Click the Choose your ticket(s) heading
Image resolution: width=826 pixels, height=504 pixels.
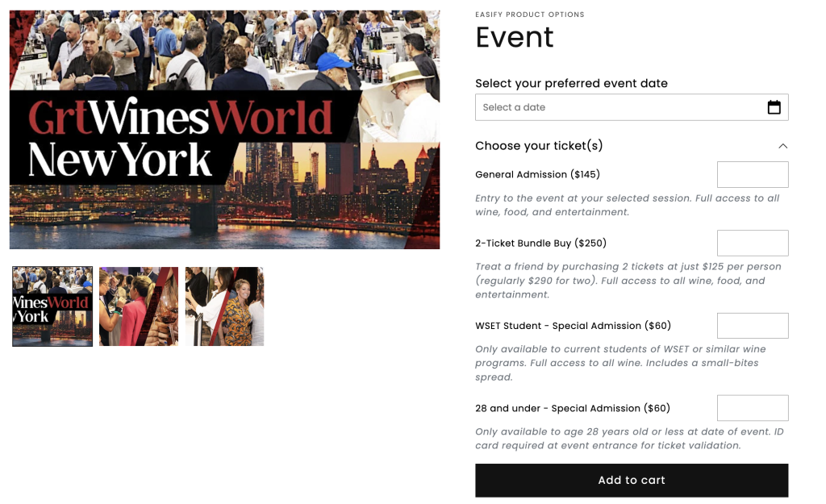[x=538, y=145]
